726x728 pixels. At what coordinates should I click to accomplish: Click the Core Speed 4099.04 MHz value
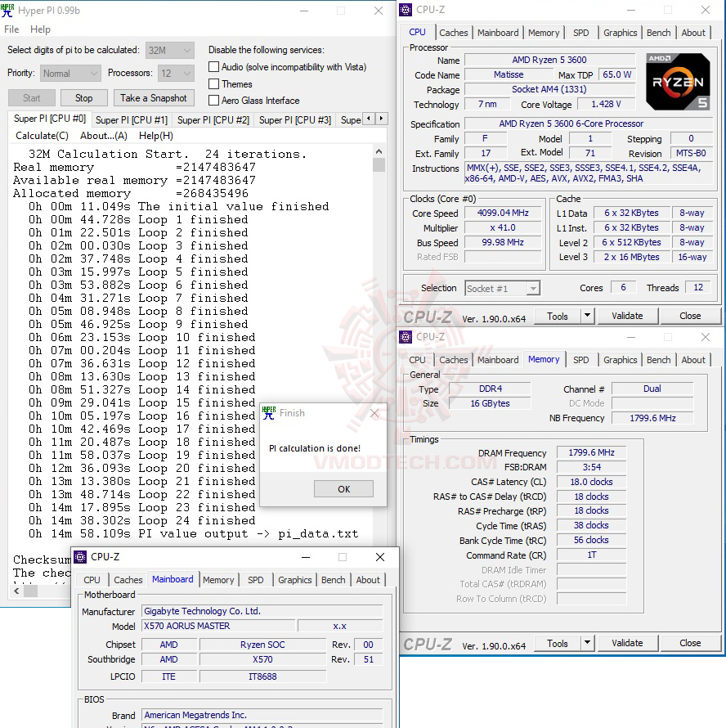click(503, 213)
